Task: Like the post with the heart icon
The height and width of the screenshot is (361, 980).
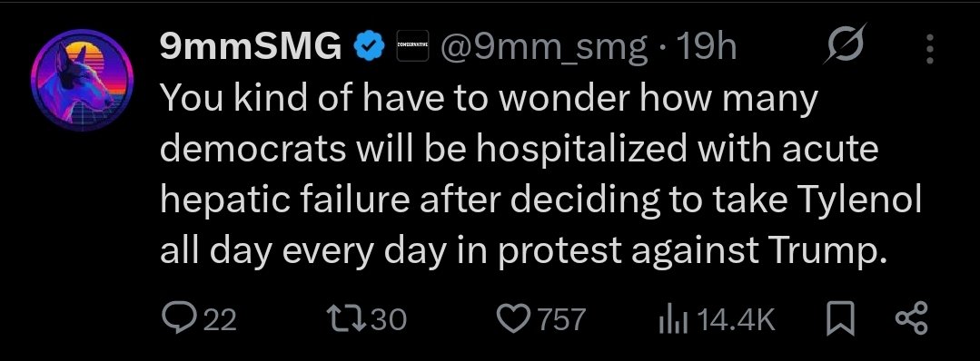Action: 514,319
